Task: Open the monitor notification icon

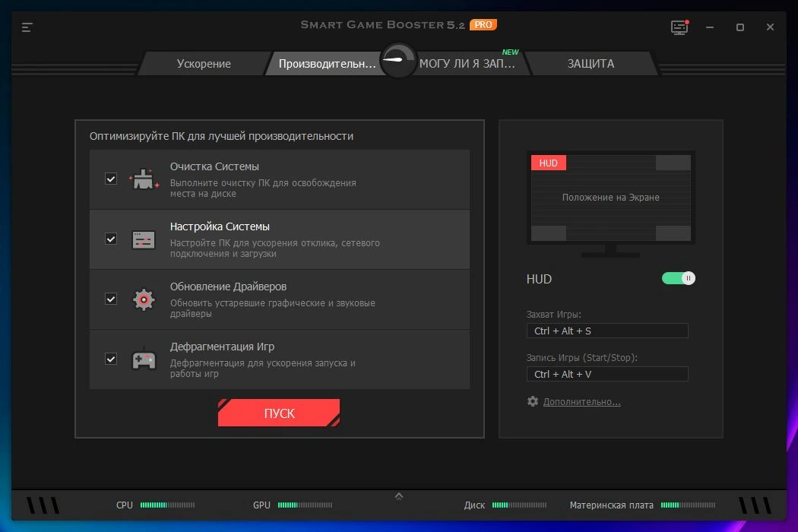Action: coord(679,27)
